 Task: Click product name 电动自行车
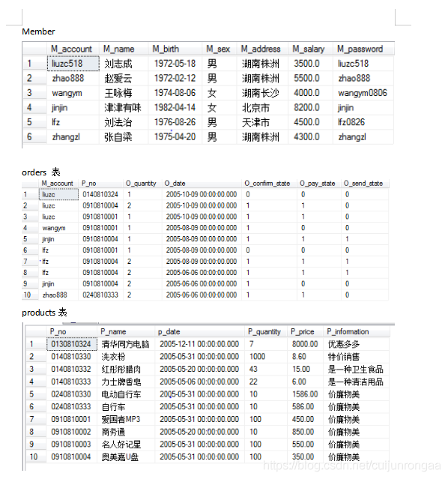tap(121, 394)
